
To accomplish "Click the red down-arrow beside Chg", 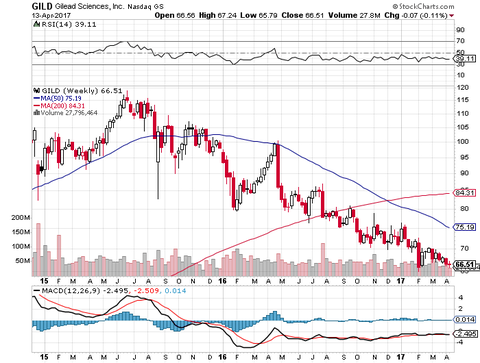I will 452,16.
